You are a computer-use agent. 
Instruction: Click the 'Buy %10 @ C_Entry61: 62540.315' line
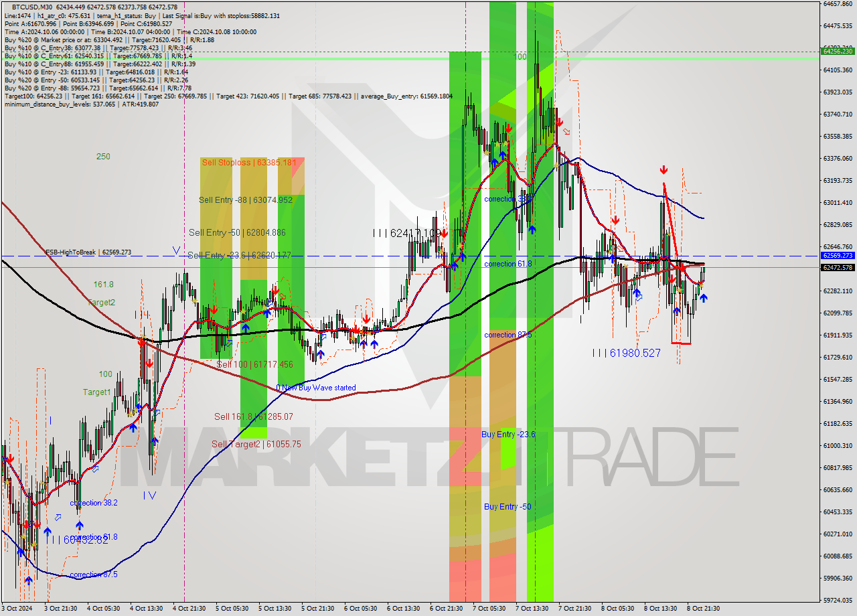click(98, 56)
